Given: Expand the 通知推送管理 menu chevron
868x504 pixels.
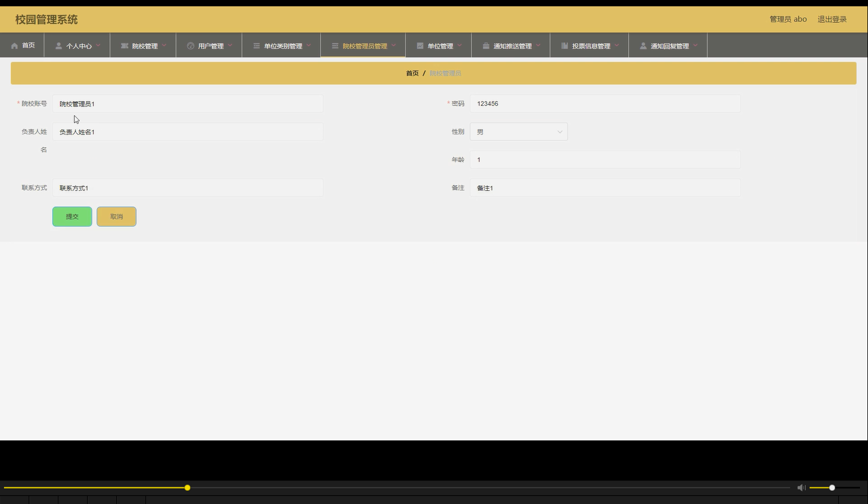Looking at the screenshot, I should [538, 45].
